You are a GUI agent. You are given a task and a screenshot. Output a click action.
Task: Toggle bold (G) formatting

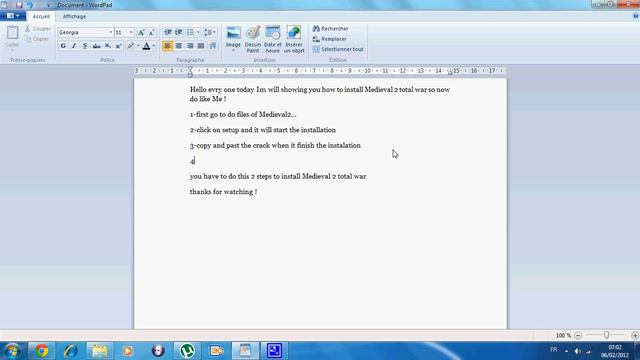pos(63,46)
